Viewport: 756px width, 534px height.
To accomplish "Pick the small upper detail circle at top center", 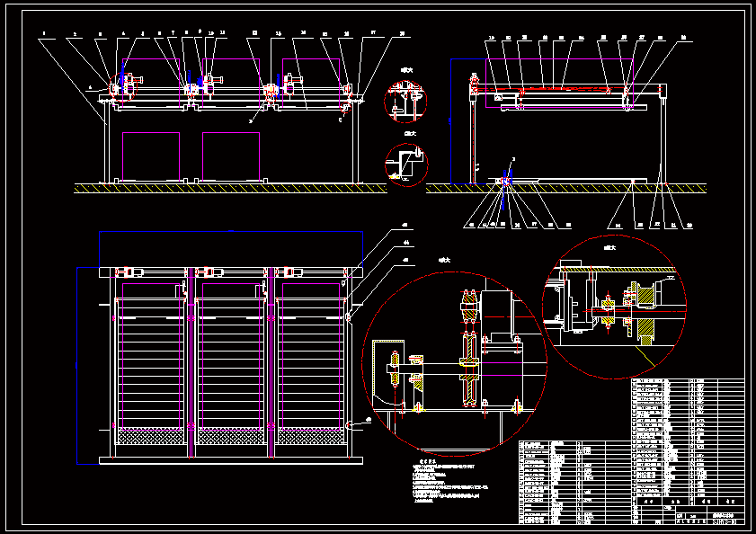I will tap(405, 102).
